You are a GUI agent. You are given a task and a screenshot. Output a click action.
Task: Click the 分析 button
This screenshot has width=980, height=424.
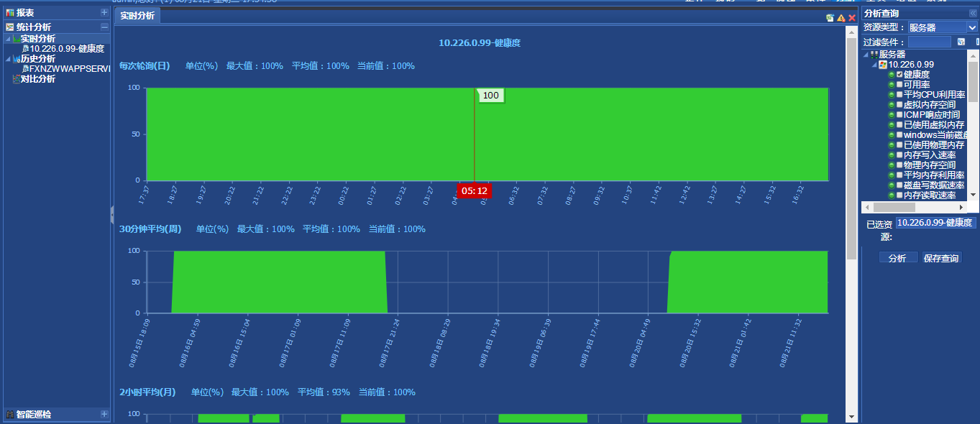[898, 258]
